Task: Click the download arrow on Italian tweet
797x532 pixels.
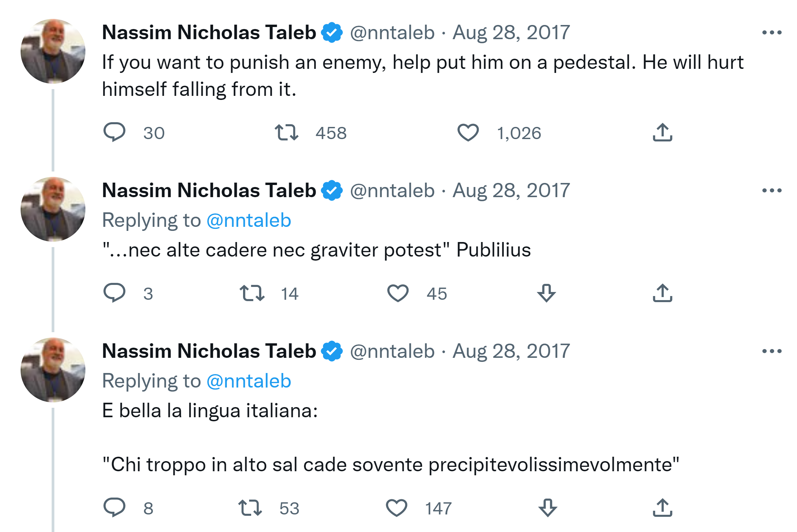Action: tap(547, 508)
